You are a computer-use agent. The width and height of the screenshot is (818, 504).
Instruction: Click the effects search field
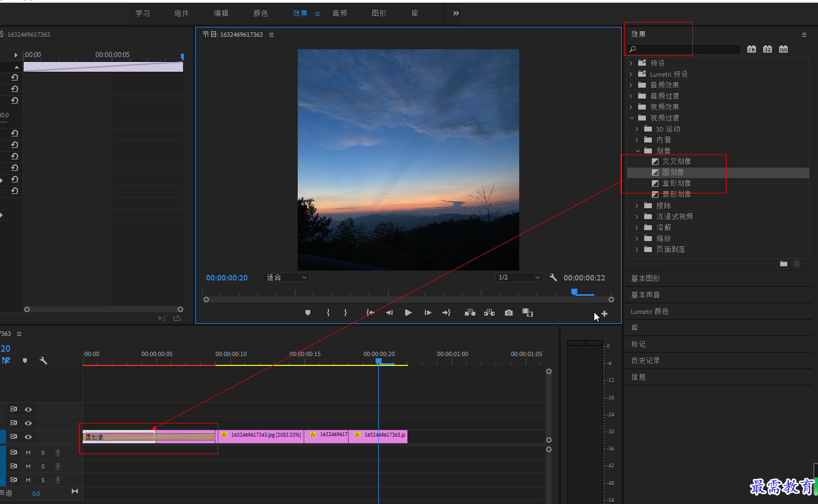pyautogui.click(x=684, y=49)
